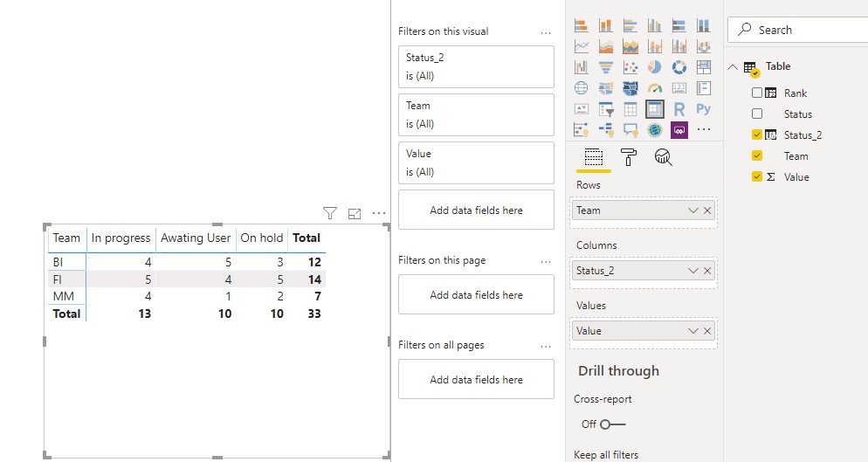This screenshot has height=462, width=868.
Task: Select the Stacked bar chart visual
Action: (582, 25)
